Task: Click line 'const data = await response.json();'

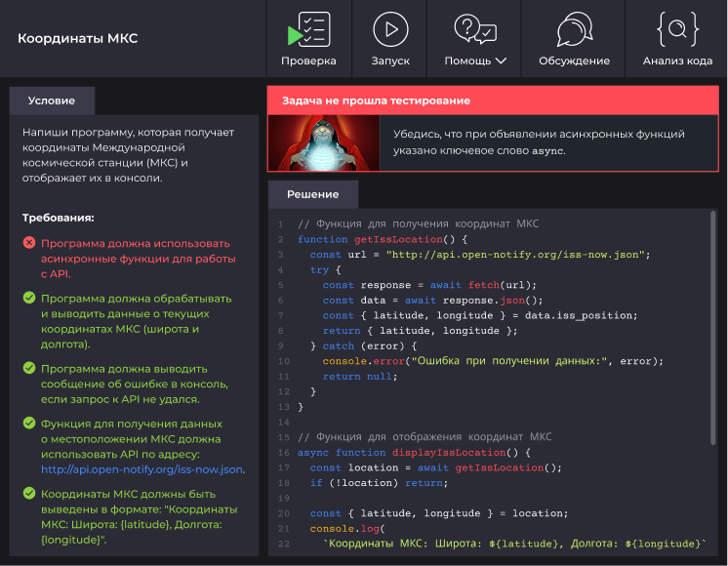Action: pos(432,301)
